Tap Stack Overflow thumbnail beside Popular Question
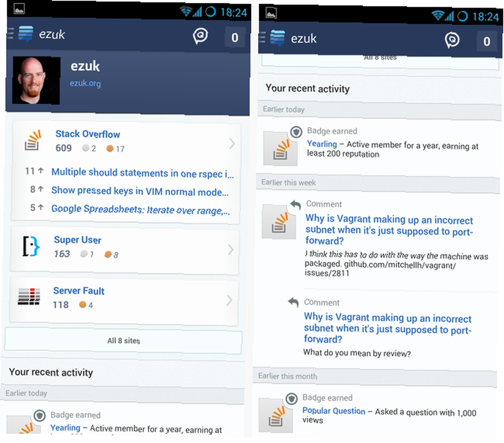504x443 pixels. point(276,416)
